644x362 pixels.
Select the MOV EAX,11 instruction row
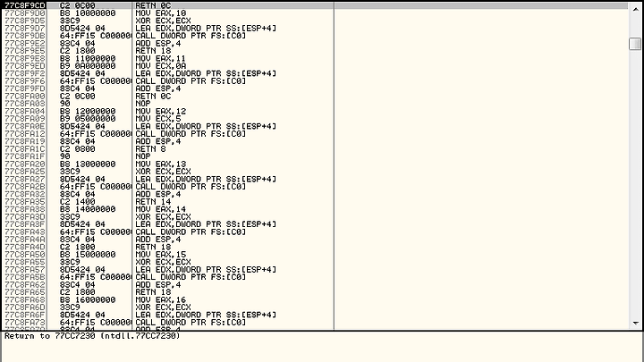pos(315,59)
